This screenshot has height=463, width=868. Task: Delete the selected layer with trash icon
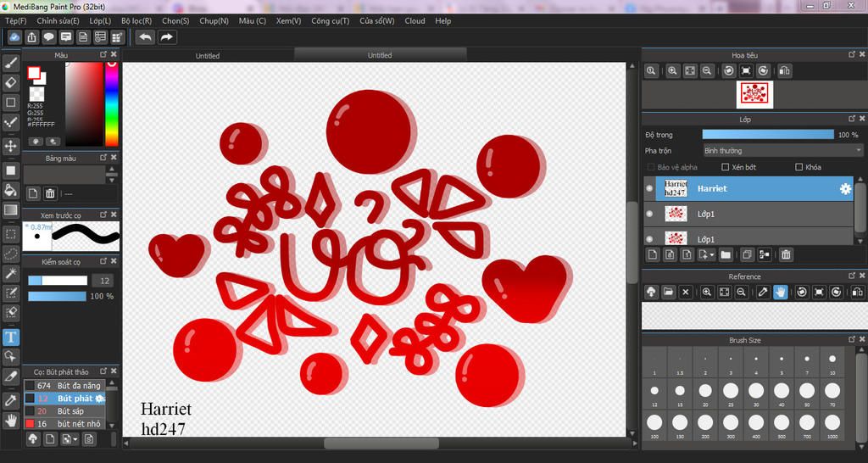coord(786,254)
